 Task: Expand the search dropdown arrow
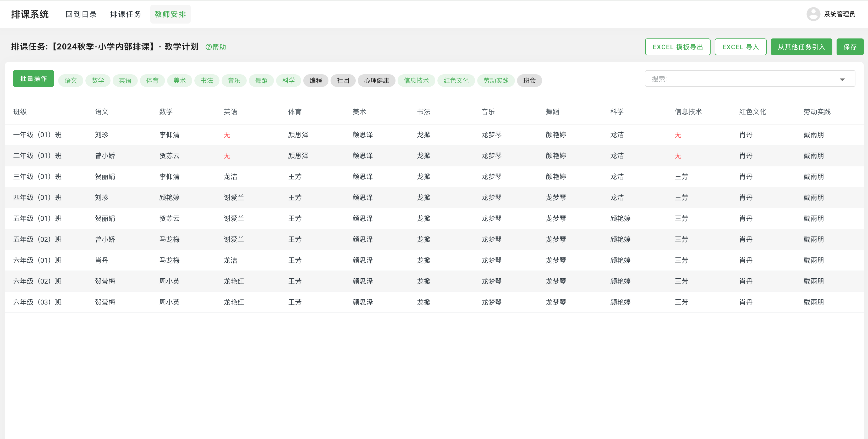point(842,80)
